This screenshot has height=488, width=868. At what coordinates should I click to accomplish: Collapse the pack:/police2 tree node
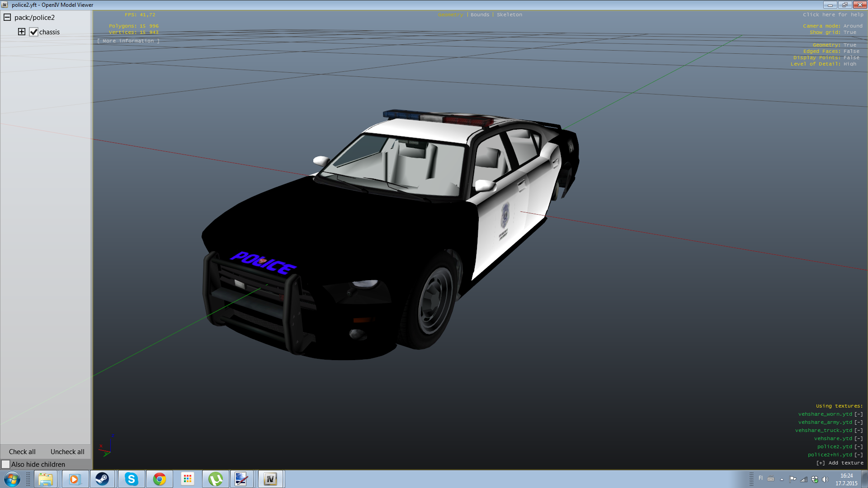[x=7, y=18]
